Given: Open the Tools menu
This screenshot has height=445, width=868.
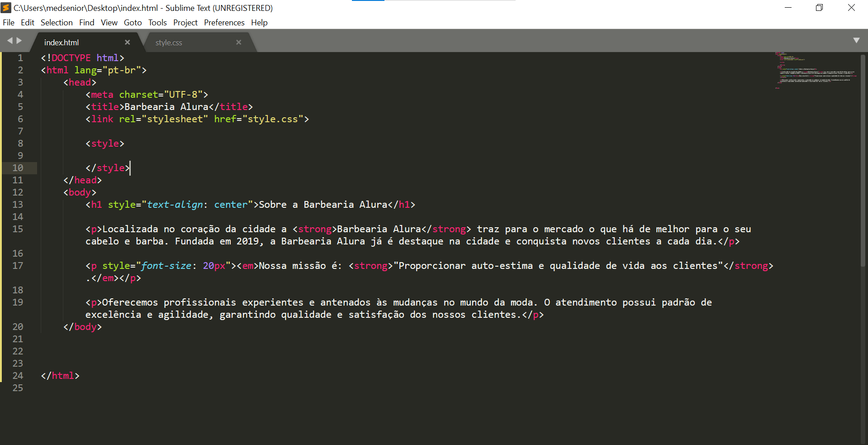Looking at the screenshot, I should [157, 23].
